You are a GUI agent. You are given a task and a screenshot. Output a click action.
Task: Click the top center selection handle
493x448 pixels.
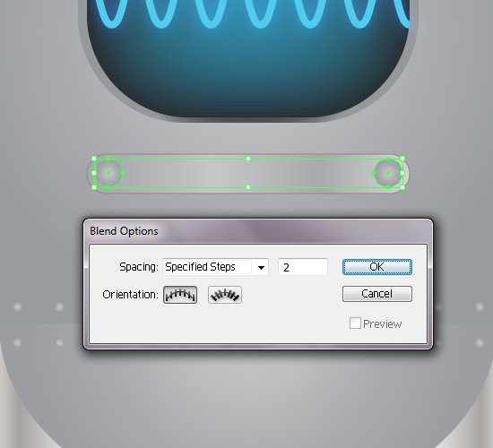[x=248, y=159]
